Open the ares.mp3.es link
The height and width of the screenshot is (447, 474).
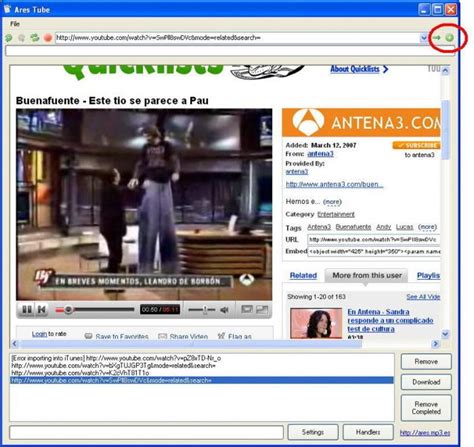[x=425, y=433]
